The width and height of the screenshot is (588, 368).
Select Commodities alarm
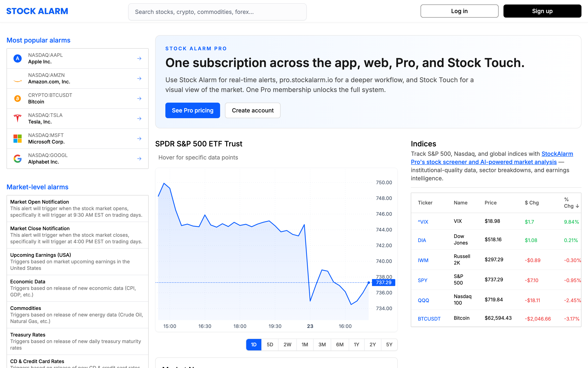78,315
